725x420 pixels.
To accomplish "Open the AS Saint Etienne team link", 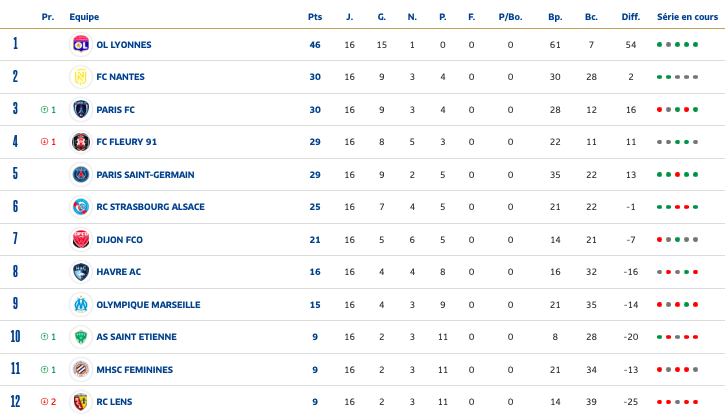I will [135, 337].
